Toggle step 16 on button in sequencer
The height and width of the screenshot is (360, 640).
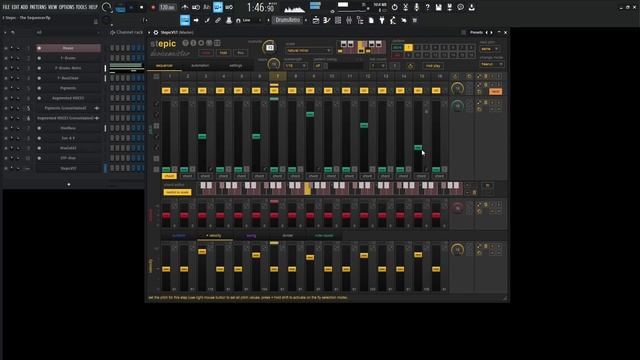pos(436,91)
